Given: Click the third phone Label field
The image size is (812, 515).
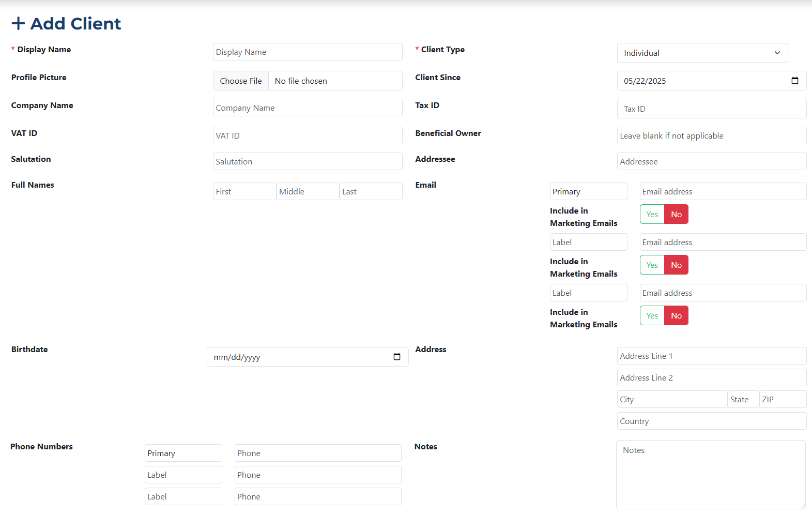Looking at the screenshot, I should coord(183,496).
